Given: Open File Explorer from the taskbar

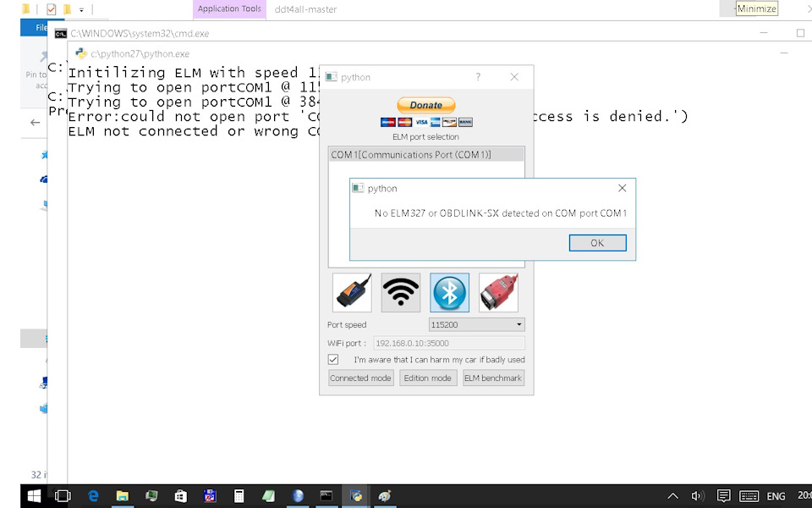Looking at the screenshot, I should click(x=122, y=496).
